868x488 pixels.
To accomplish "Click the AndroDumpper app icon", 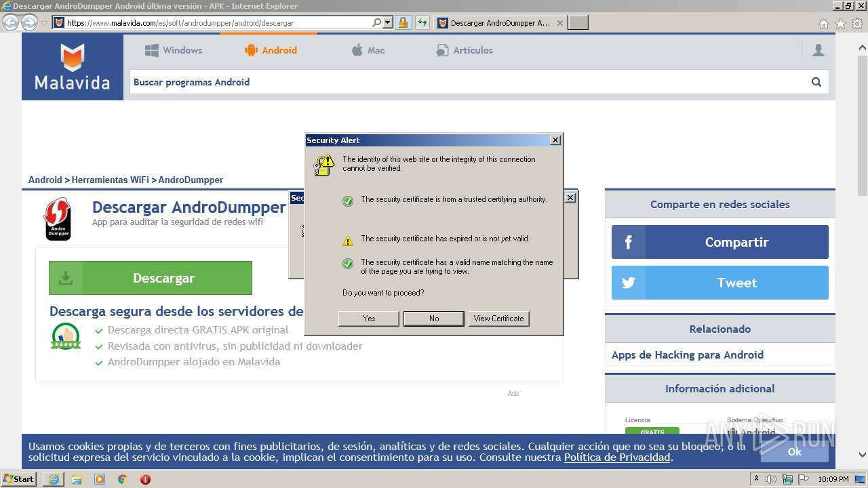I will point(58,219).
